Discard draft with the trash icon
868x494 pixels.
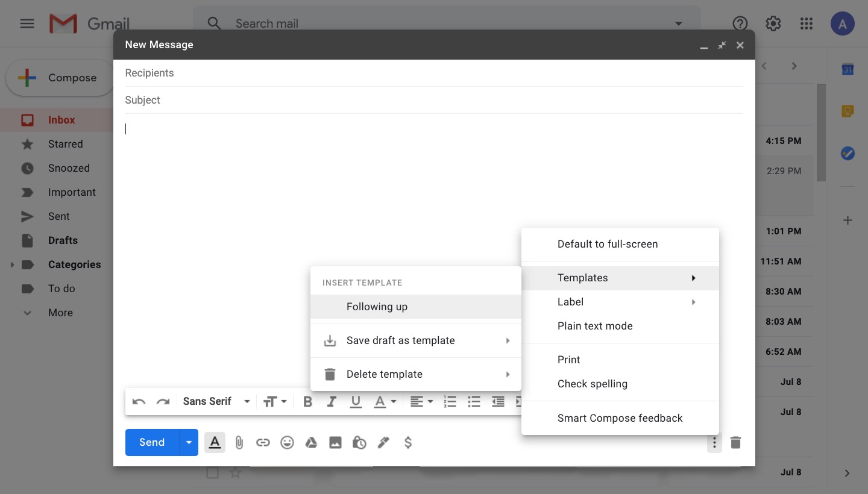[x=735, y=443]
